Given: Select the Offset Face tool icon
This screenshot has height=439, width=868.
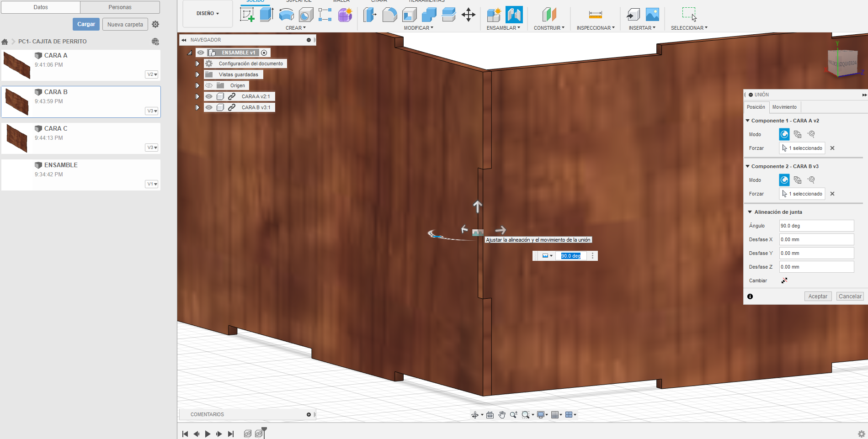Looking at the screenshot, I should (448, 15).
